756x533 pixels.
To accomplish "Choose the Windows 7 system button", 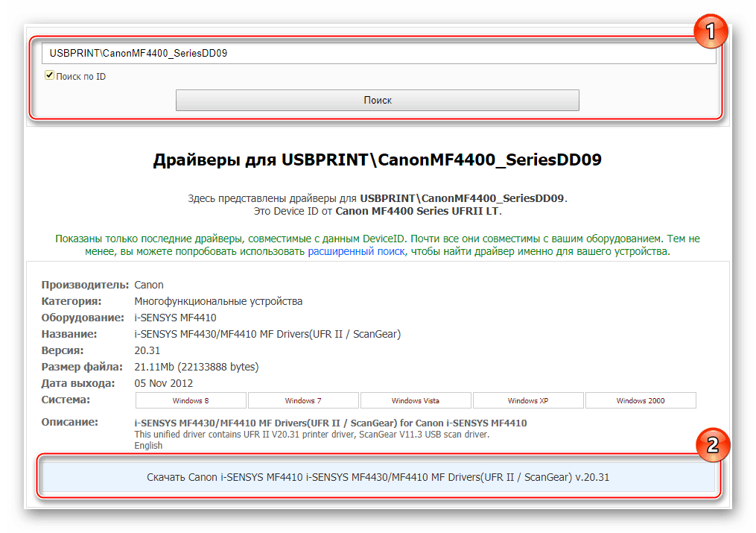I will click(x=303, y=401).
